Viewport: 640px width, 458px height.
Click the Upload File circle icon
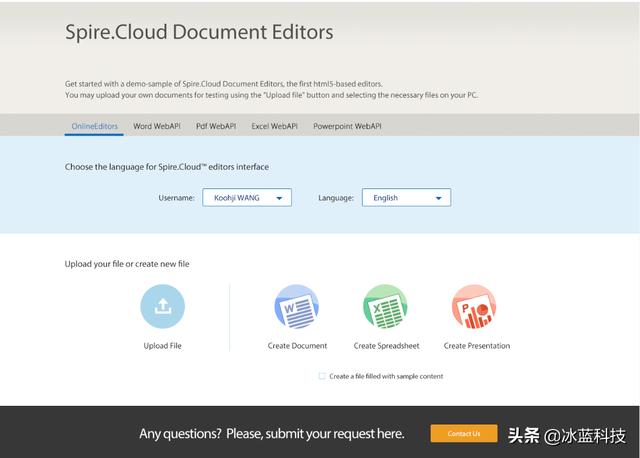162,306
